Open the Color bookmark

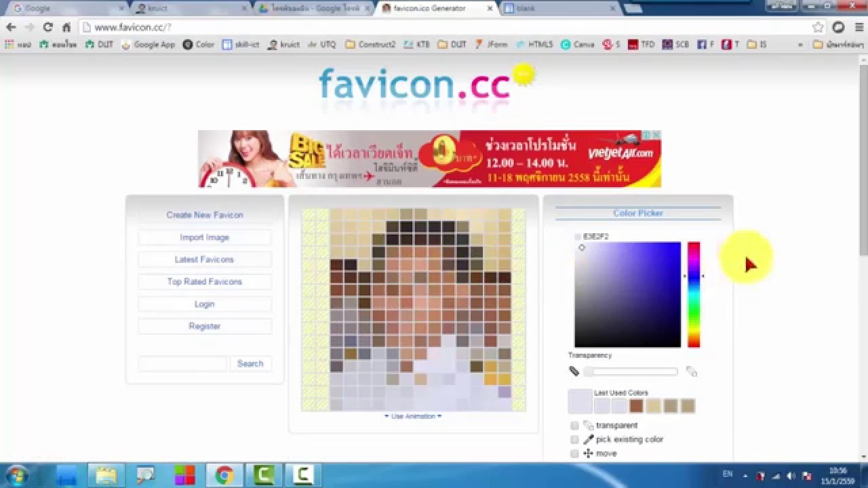[199, 45]
